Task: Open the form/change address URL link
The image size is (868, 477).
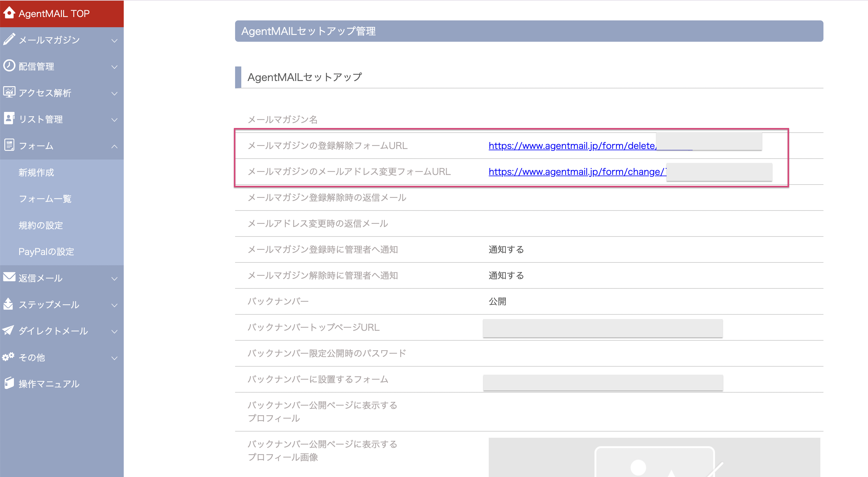Action: tap(577, 172)
